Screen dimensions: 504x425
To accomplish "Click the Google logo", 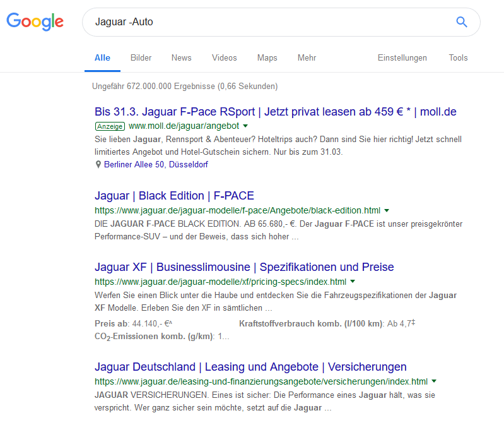I will [x=35, y=21].
